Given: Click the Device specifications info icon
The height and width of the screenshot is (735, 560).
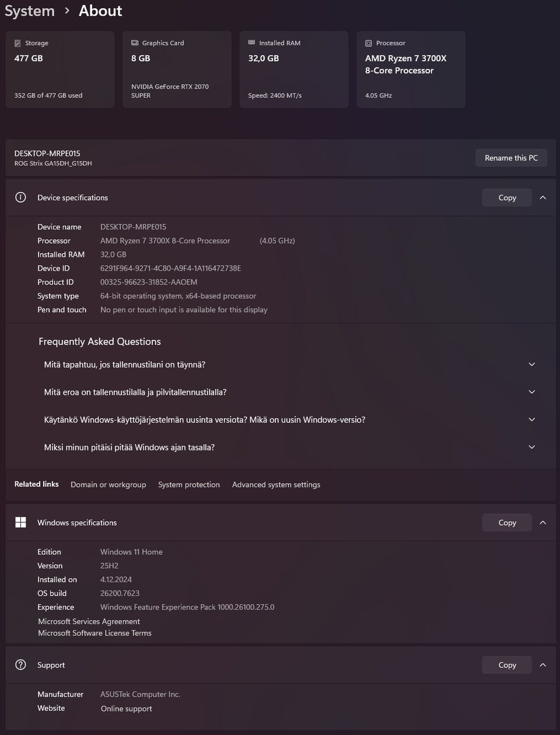Looking at the screenshot, I should 20,197.
